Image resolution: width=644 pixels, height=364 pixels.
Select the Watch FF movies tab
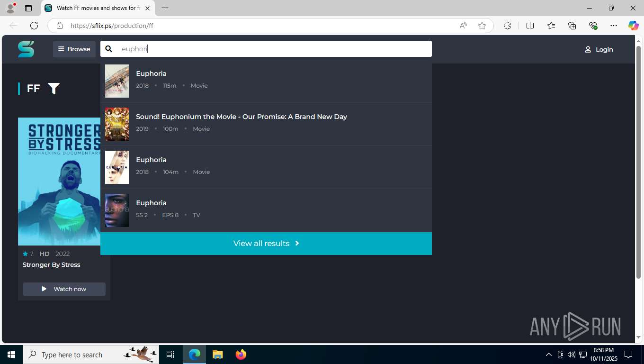(x=98, y=8)
